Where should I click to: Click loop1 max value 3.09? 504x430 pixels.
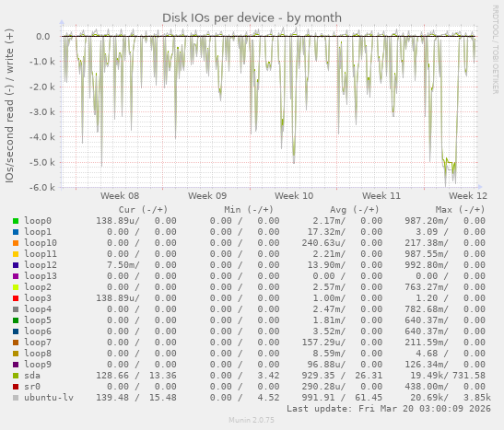tap(427, 232)
